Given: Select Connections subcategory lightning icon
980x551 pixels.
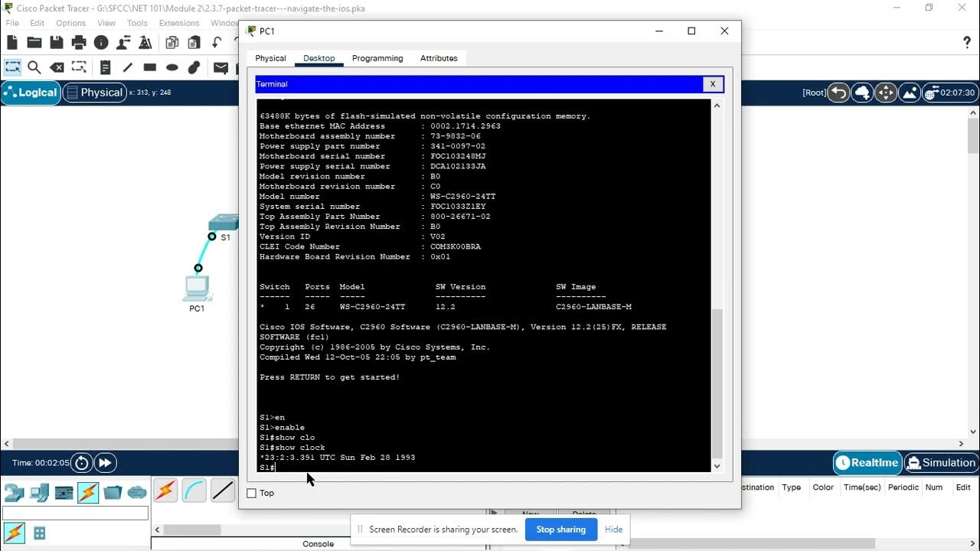Looking at the screenshot, I should point(15,533).
